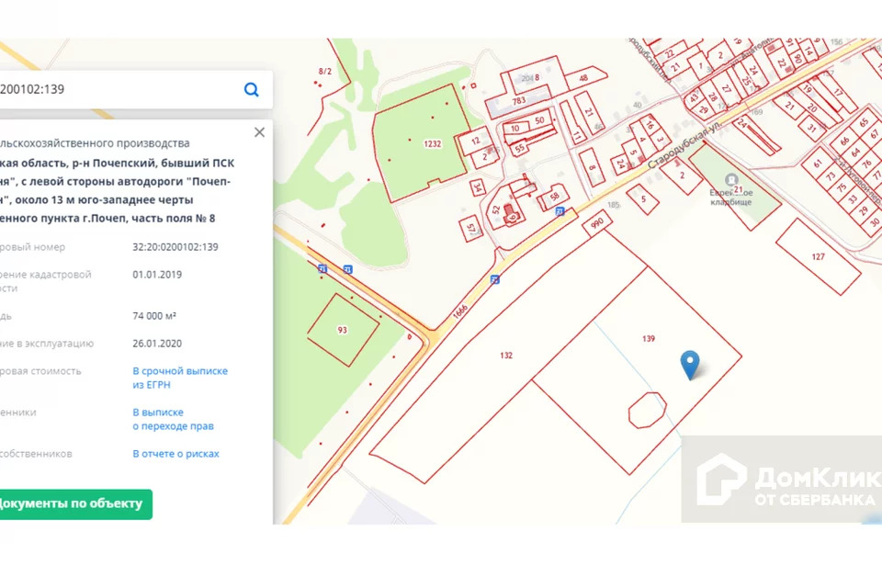Select parcel 50 on the map
This screenshot has width=882, height=588.
click(x=539, y=120)
